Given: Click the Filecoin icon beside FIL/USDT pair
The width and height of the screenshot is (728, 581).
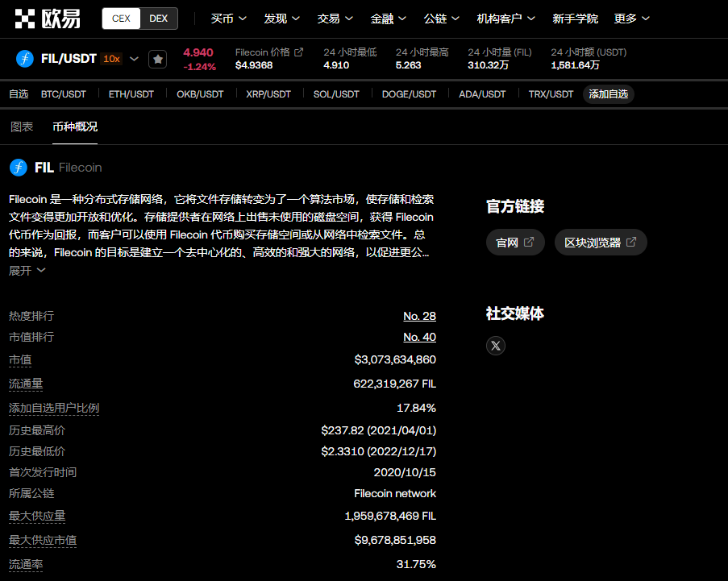Looking at the screenshot, I should point(25,59).
